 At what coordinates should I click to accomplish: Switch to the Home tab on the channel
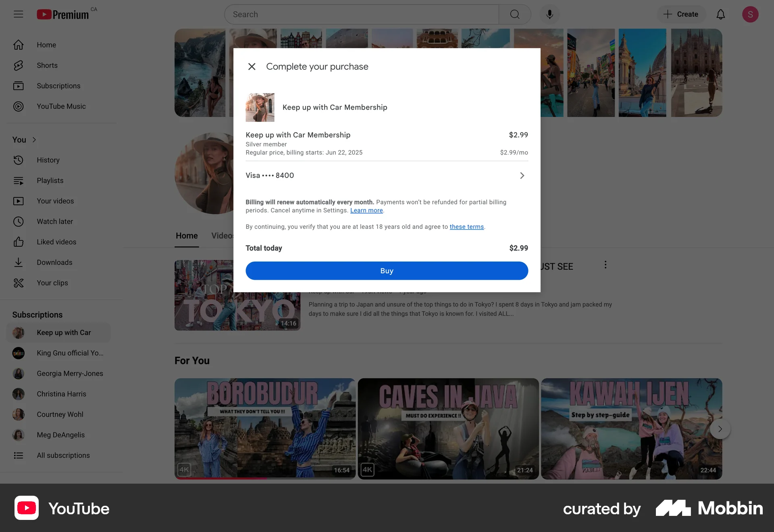[x=186, y=235]
